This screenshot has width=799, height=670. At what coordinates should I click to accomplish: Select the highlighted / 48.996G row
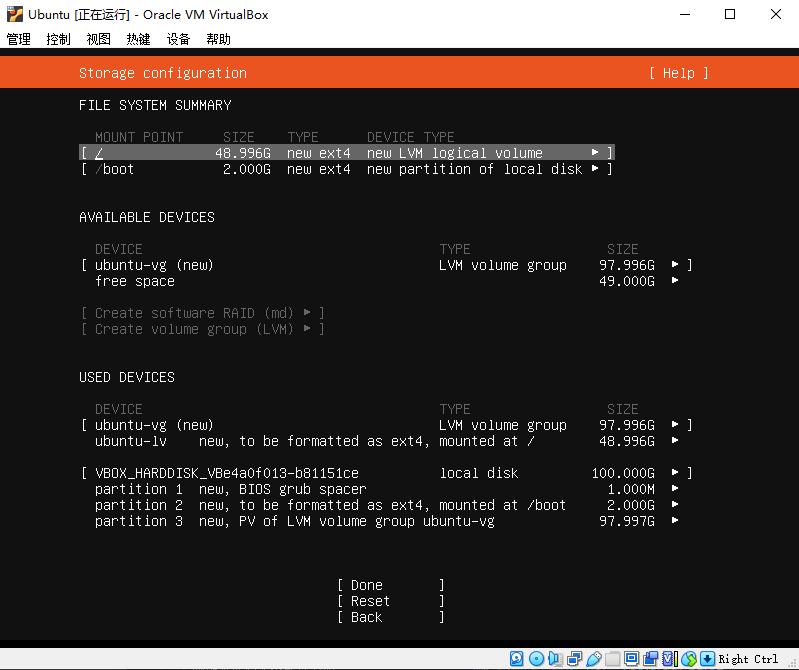(x=347, y=153)
